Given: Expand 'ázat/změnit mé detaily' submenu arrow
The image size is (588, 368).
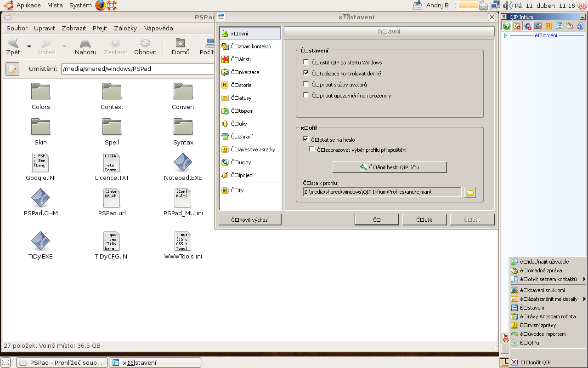Looking at the screenshot, I should [584, 299].
